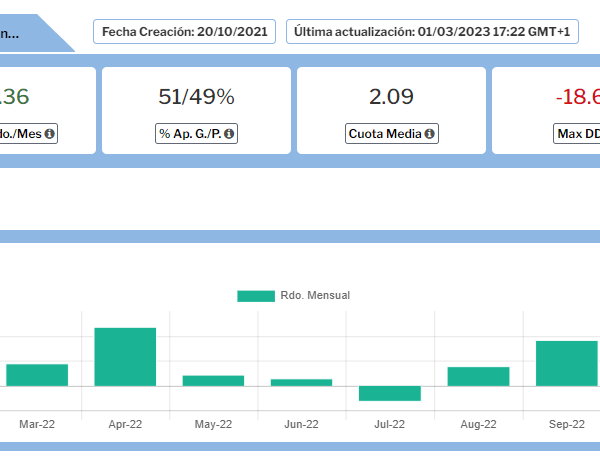600x461 pixels.
Task: Click the Apr-22 axis label
Action: [x=125, y=424]
